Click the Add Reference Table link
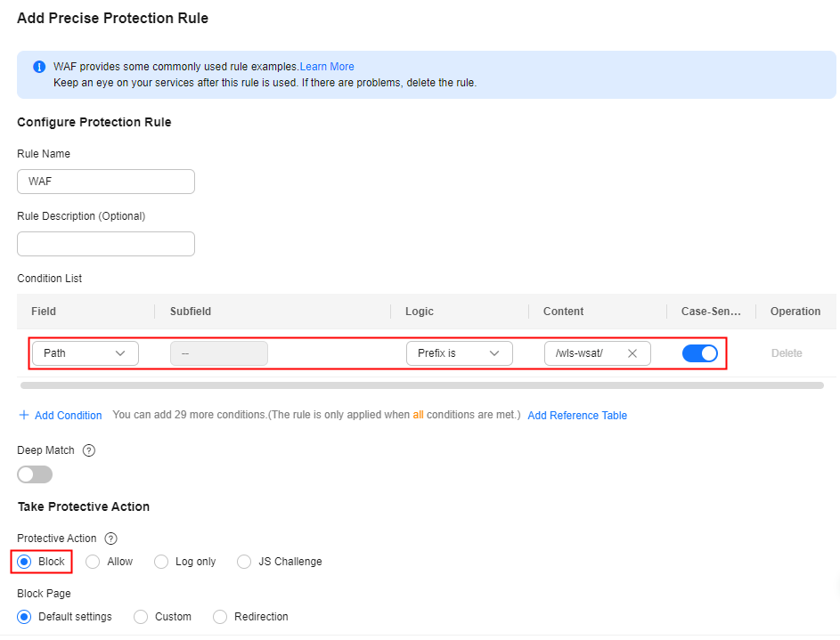The height and width of the screenshot is (640, 840). pyautogui.click(x=577, y=416)
